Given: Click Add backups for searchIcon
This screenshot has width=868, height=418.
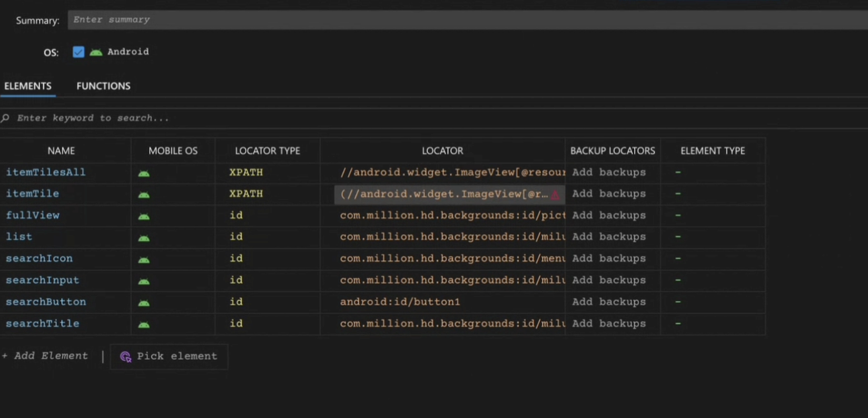Looking at the screenshot, I should tap(609, 258).
